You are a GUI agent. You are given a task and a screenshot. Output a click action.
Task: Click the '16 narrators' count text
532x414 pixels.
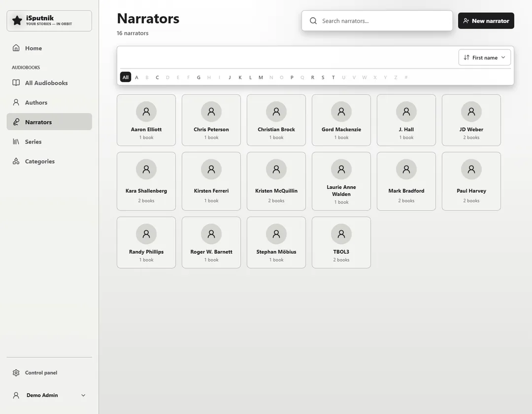(133, 33)
